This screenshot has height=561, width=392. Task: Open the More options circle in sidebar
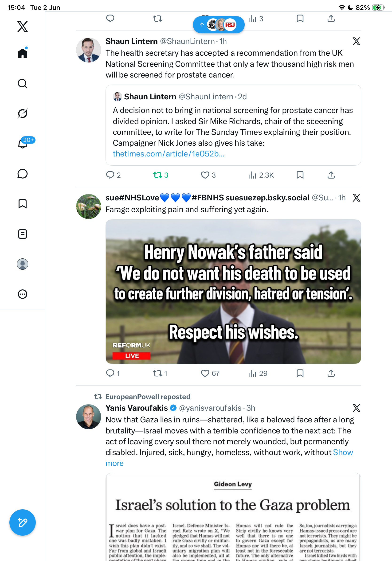(23, 294)
